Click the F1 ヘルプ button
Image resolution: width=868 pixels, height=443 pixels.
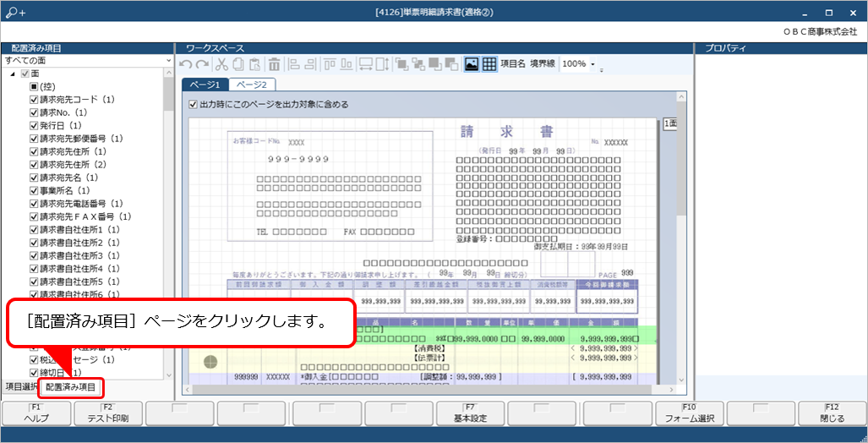[x=36, y=413]
